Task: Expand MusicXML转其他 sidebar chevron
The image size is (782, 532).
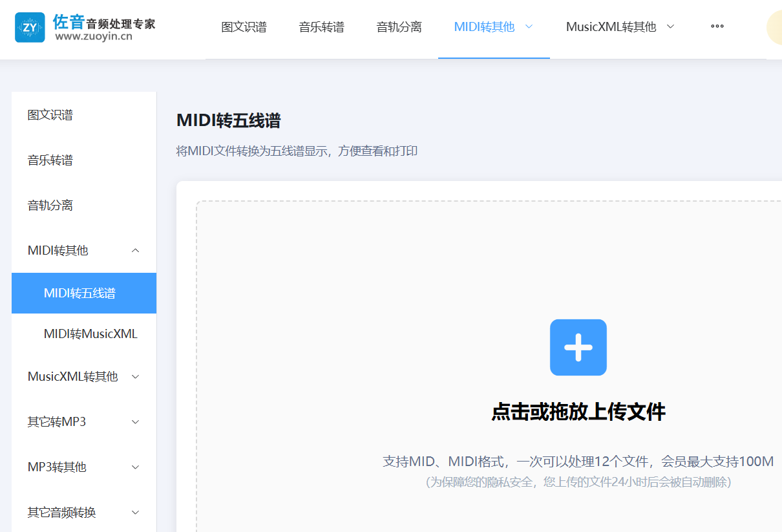Action: point(136,376)
